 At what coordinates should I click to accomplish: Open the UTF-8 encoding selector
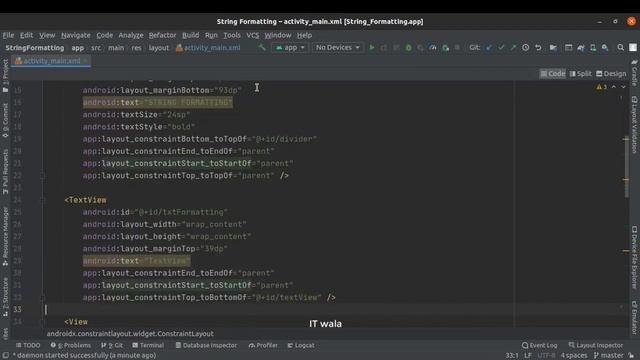tap(546, 356)
